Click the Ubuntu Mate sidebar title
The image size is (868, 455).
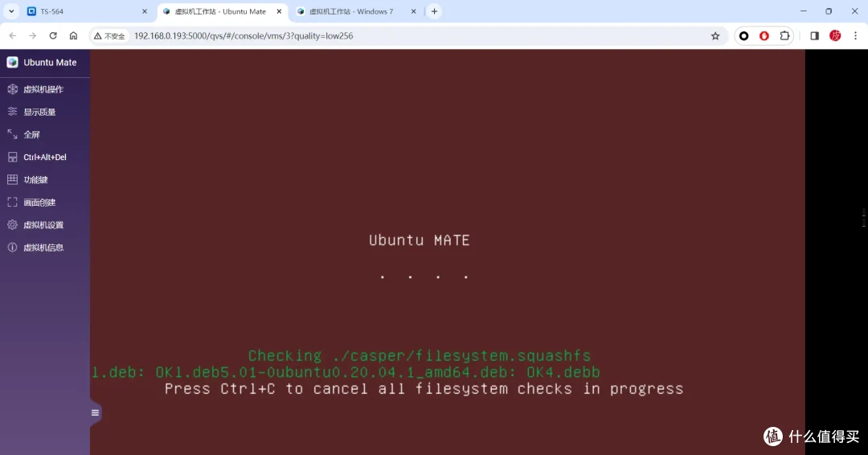[x=50, y=63]
